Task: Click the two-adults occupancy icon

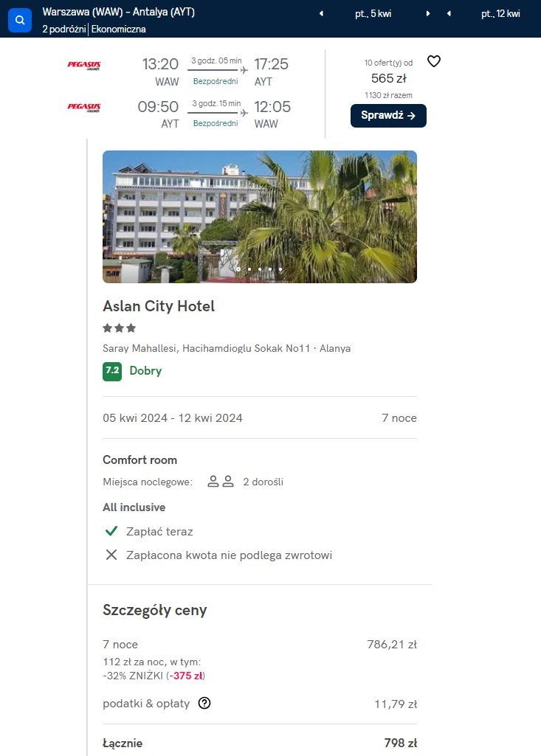Action: 221,482
